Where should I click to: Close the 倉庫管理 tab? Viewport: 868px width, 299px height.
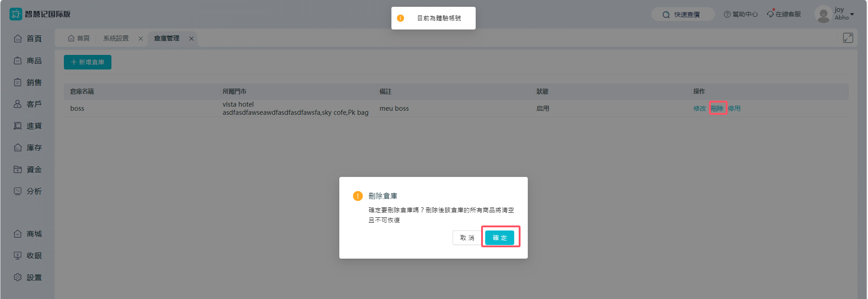pos(192,39)
